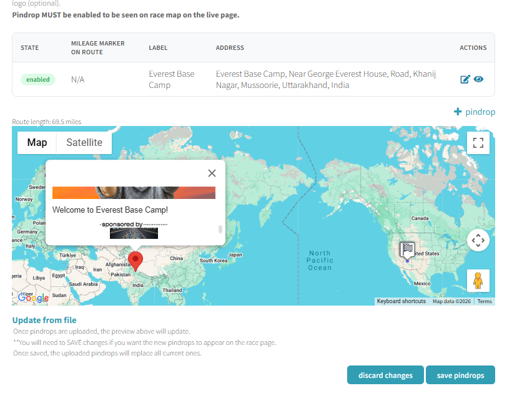Close the Welcome to Everest Base Camp popup
This screenshot has width=532, height=416.
coord(212,173)
